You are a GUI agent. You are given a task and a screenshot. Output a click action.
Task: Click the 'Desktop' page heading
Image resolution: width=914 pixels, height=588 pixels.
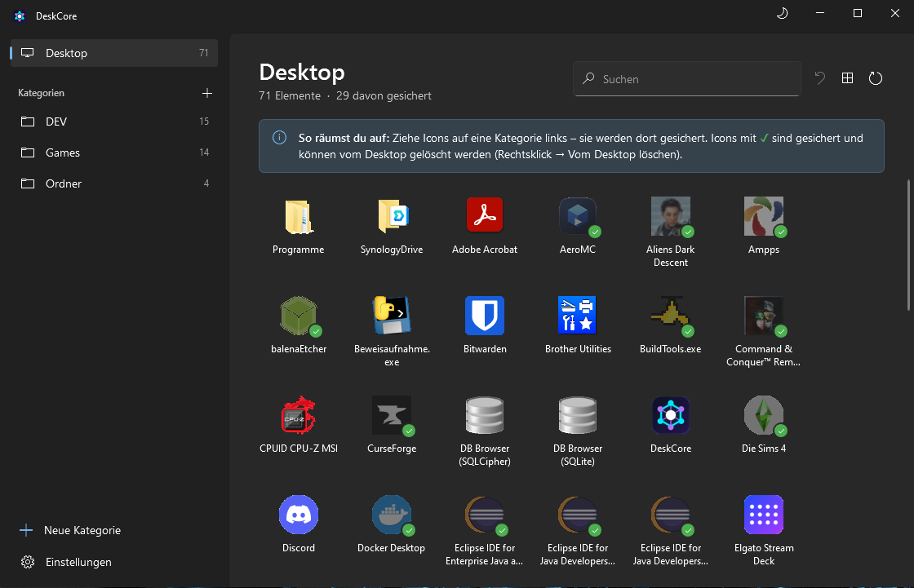302,72
